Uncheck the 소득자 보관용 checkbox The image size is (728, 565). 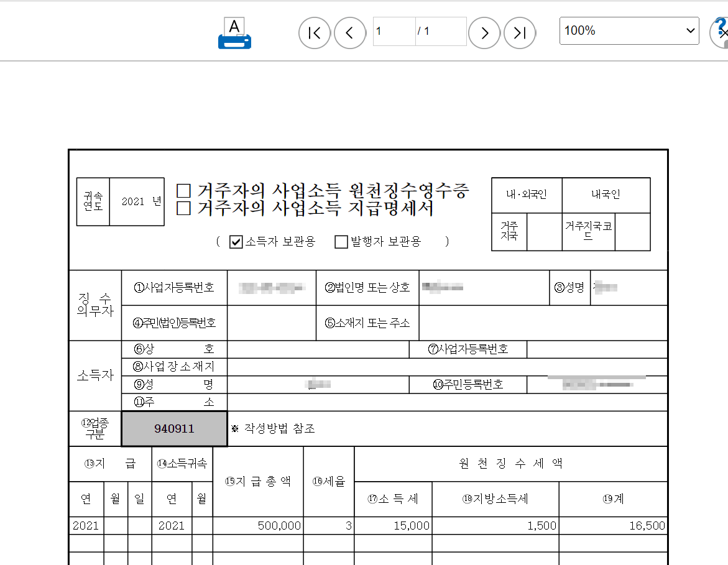tap(236, 242)
